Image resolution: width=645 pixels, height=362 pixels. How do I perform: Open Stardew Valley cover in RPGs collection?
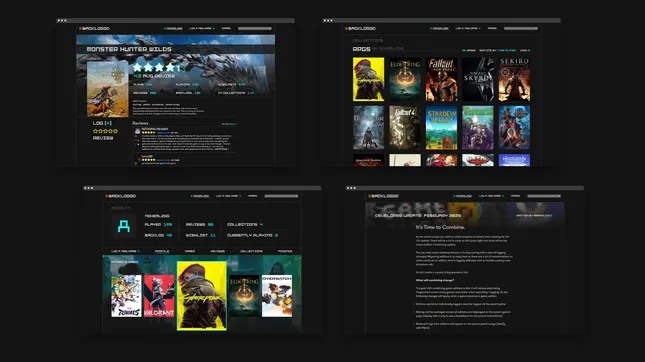pyautogui.click(x=441, y=128)
